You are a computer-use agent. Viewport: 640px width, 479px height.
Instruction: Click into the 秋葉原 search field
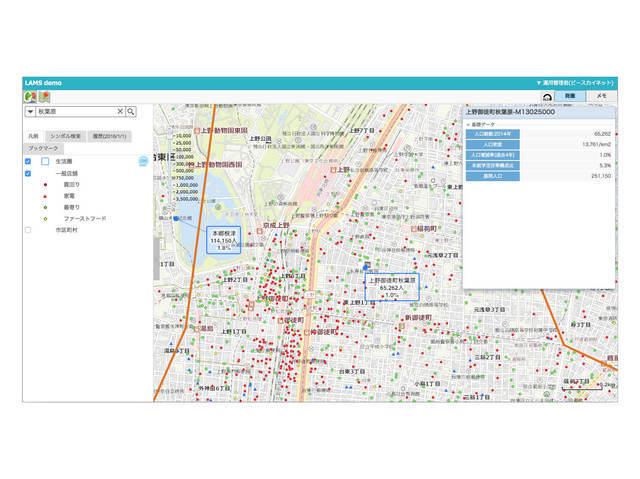[x=75, y=112]
